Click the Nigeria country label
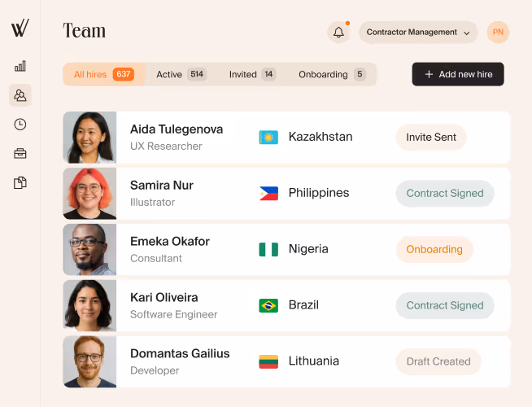This screenshot has height=407, width=532. pos(308,249)
